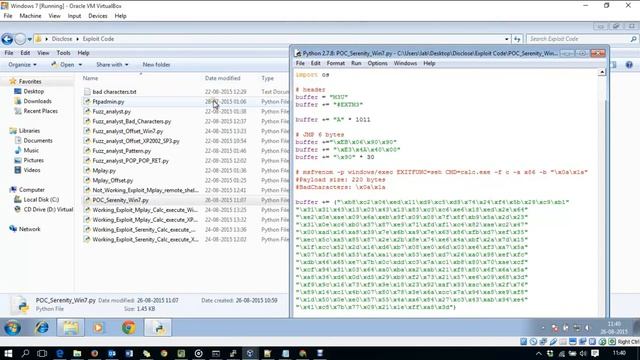Screen dimensions: 640x360
Task: Go back in Explorer navigation
Action: (7, 39)
